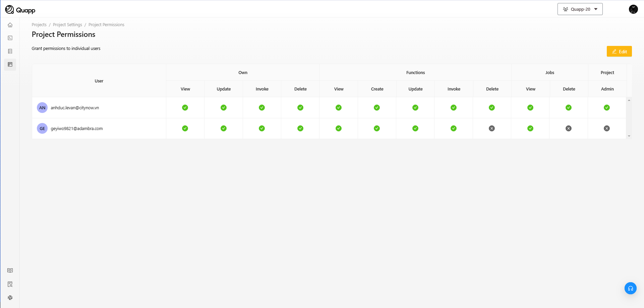
Task: Click the Project Permissions page title
Action: [x=63, y=35]
